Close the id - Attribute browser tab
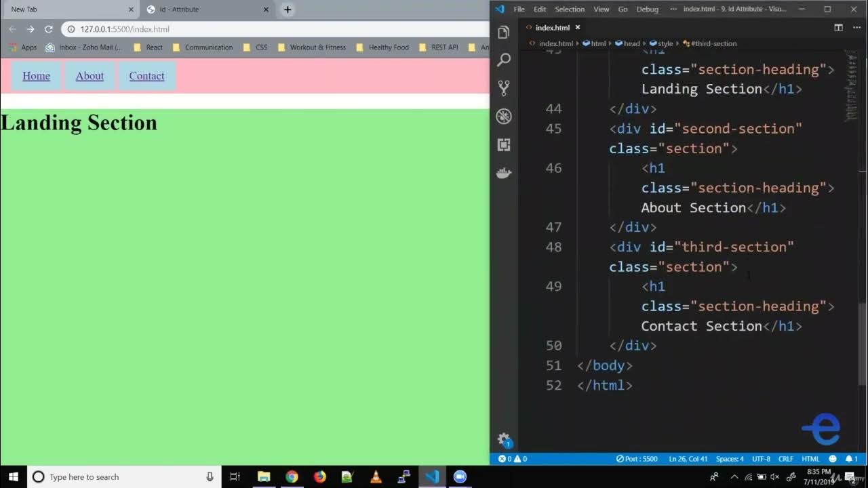The width and height of the screenshot is (868, 488). (x=267, y=9)
